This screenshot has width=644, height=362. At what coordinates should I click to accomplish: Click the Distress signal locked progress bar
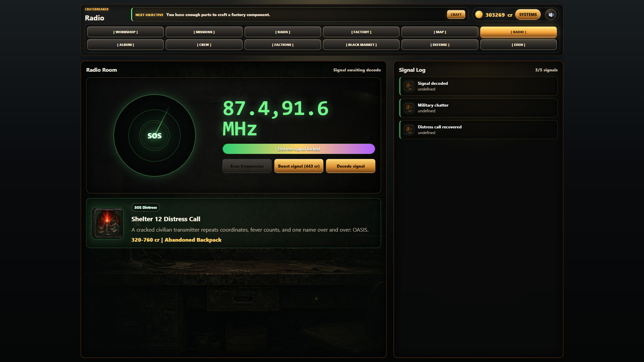pos(299,149)
